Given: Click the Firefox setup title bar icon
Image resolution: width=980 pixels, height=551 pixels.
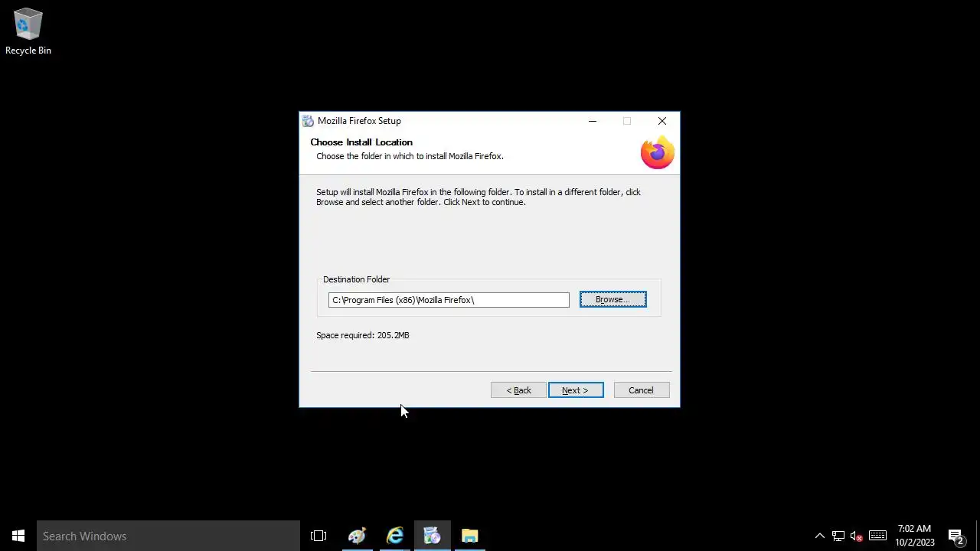Looking at the screenshot, I should [308, 121].
